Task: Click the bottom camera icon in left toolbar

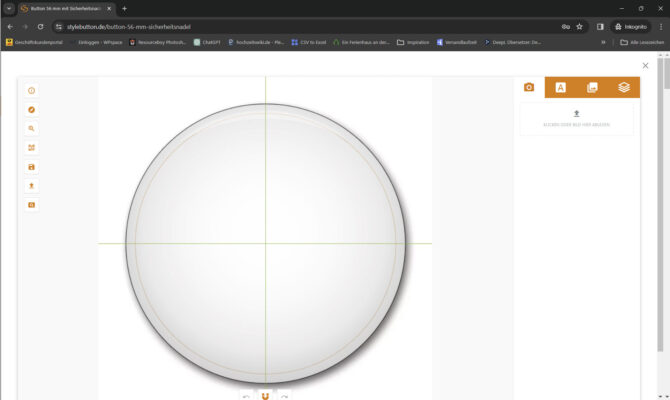Action: click(x=32, y=205)
